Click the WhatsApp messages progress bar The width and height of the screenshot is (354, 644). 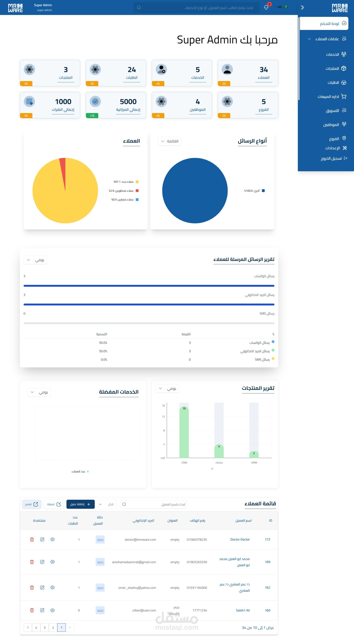[149, 286]
